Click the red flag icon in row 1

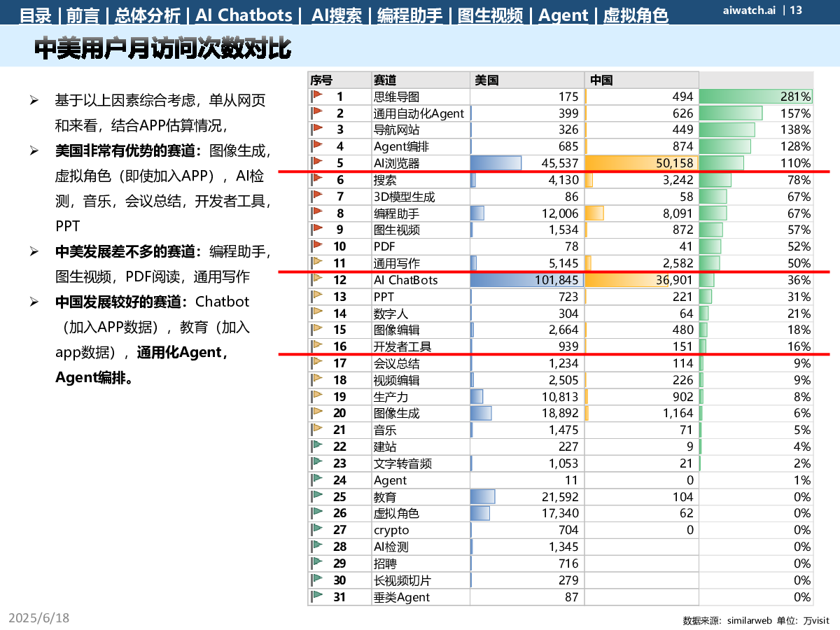click(x=316, y=95)
